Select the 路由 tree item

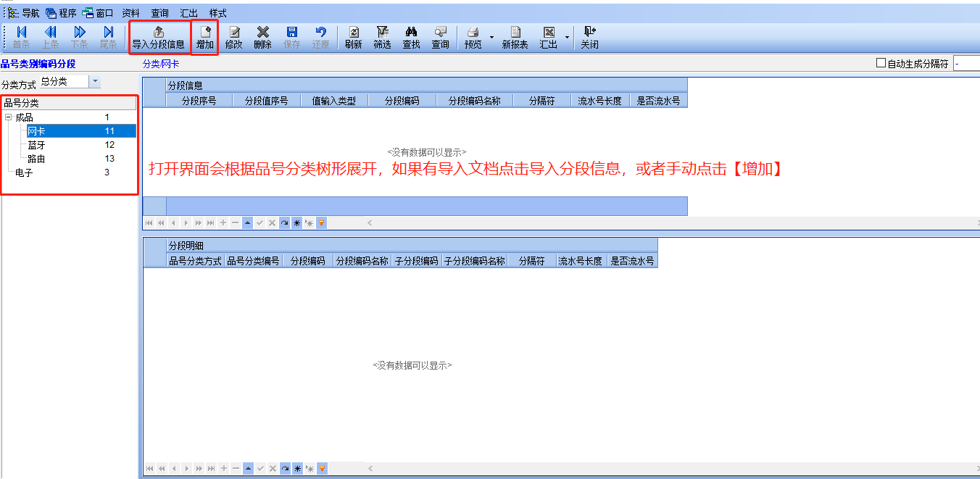coord(36,159)
